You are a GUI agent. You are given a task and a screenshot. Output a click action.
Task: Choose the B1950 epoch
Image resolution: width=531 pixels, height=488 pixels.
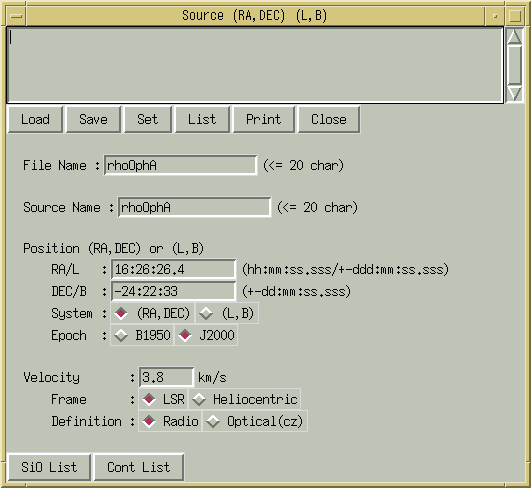click(x=142, y=335)
